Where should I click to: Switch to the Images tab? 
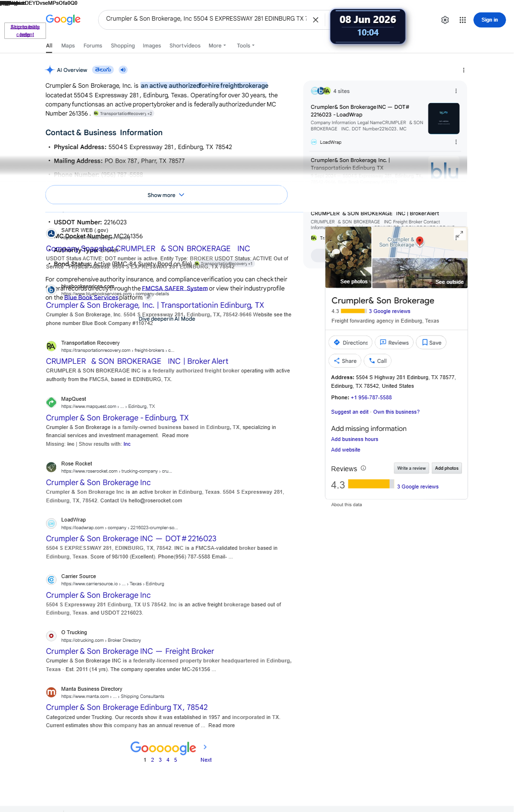tap(152, 46)
